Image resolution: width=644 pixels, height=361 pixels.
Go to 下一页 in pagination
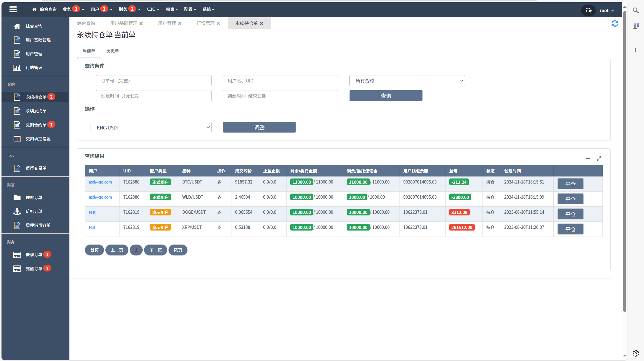(155, 250)
